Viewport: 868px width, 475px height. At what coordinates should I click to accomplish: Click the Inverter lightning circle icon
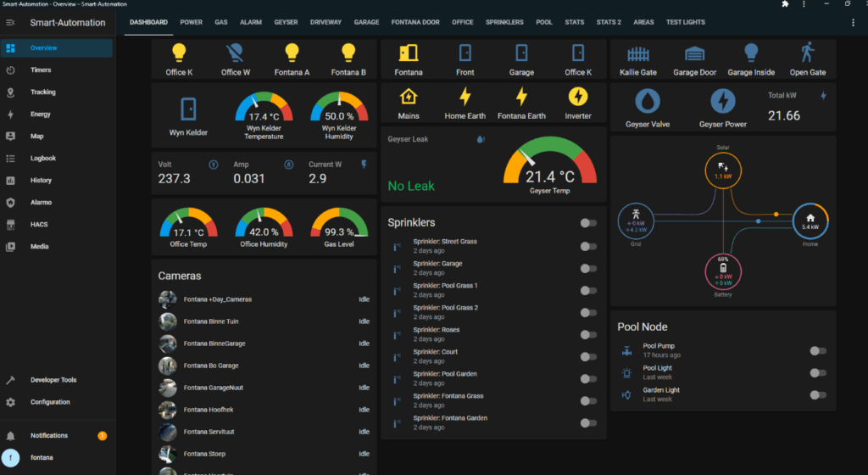578,96
